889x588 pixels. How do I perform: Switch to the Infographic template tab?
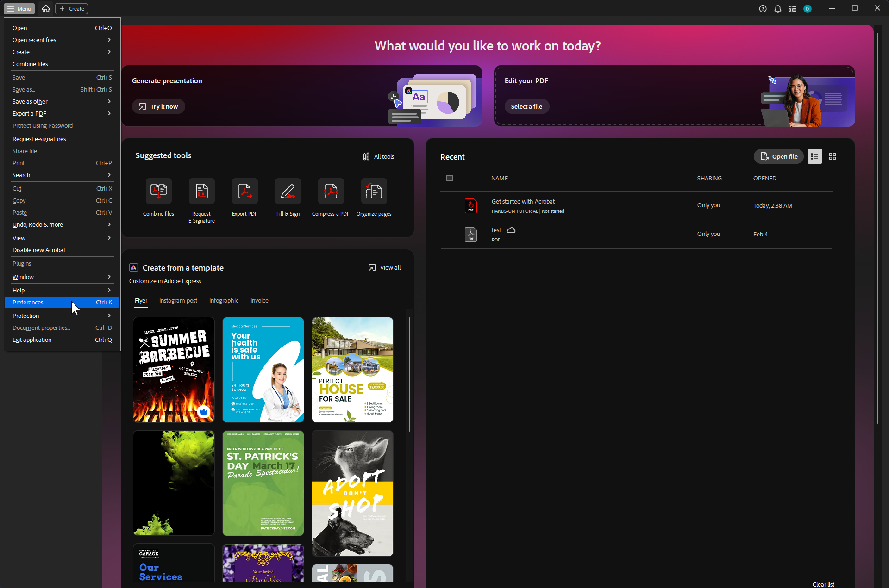pos(224,301)
